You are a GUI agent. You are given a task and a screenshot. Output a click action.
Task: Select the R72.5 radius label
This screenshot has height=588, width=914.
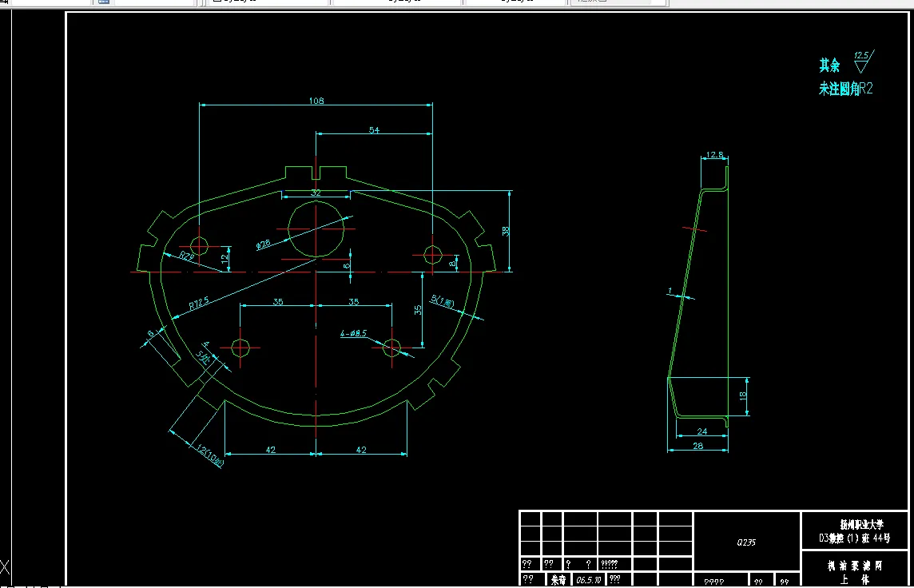(199, 303)
